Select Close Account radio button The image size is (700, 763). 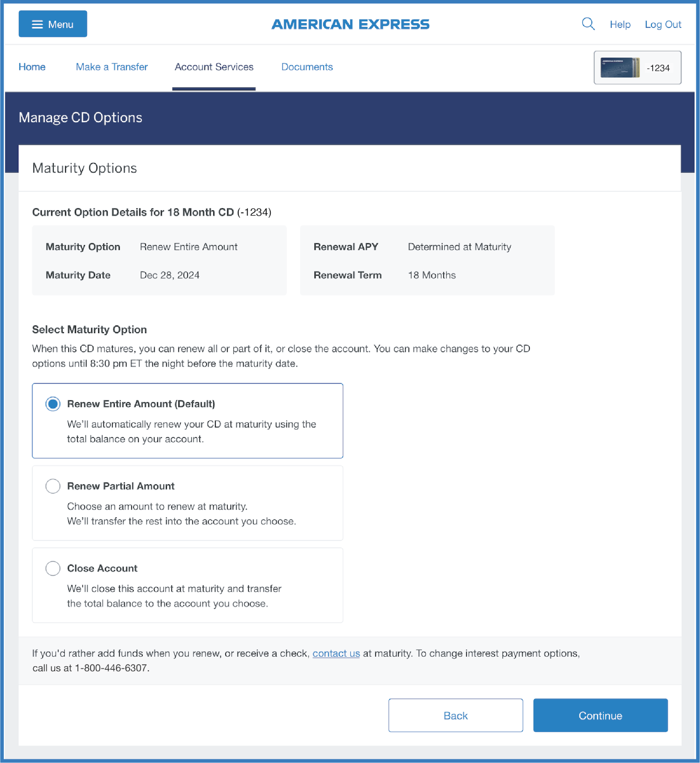[53, 568]
